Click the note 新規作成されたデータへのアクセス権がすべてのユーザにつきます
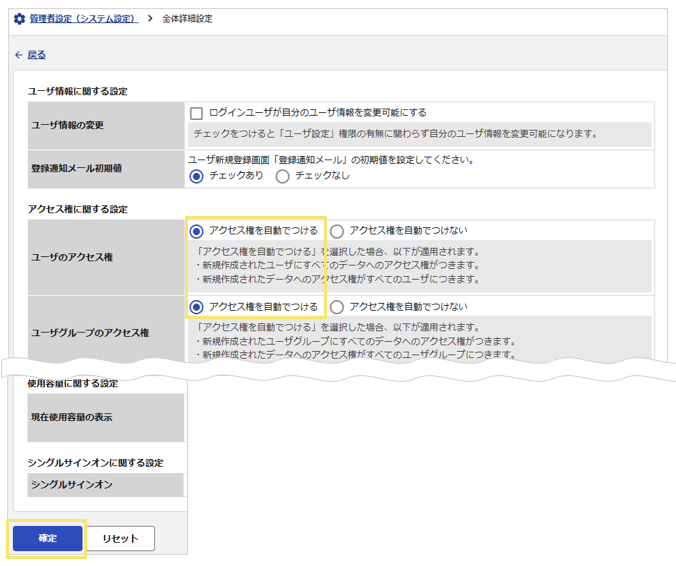Image resolution: width=676 pixels, height=573 pixels. pos(338,279)
